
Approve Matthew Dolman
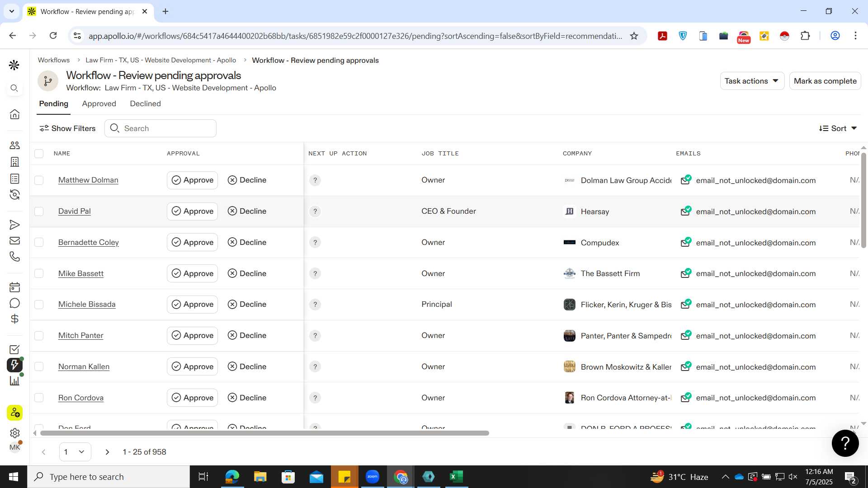point(192,180)
